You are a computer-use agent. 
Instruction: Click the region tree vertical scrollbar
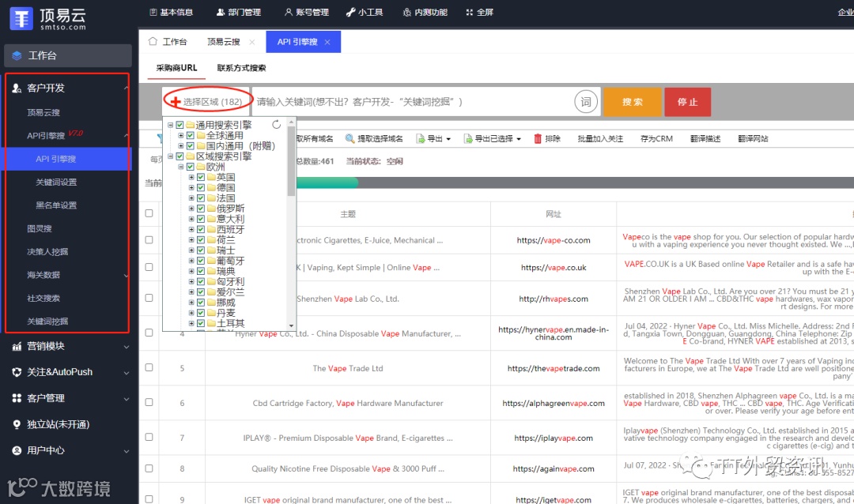(291, 161)
